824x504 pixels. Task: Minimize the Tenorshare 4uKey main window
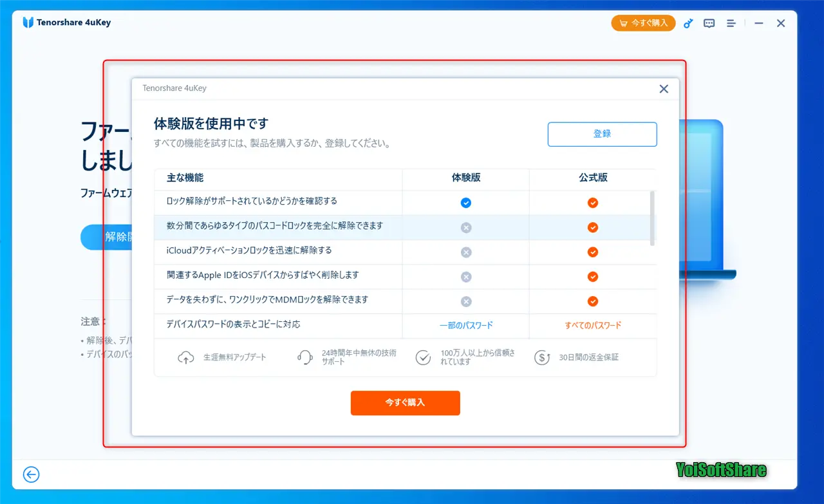pyautogui.click(x=759, y=23)
